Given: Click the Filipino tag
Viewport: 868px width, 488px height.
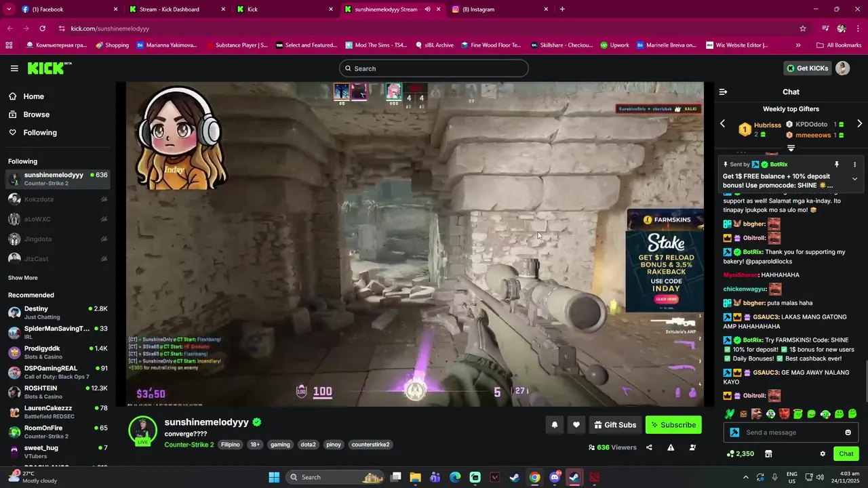Looking at the screenshot, I should (231, 445).
